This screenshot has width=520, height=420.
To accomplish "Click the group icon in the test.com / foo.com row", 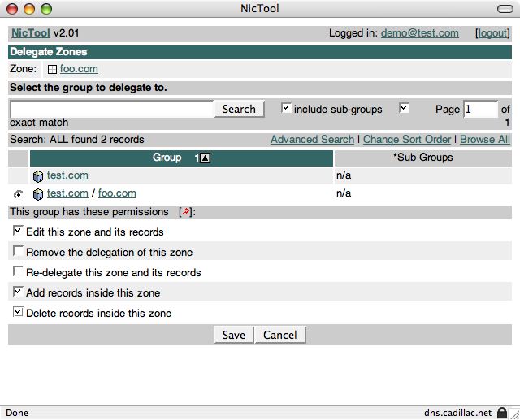I will [38, 194].
